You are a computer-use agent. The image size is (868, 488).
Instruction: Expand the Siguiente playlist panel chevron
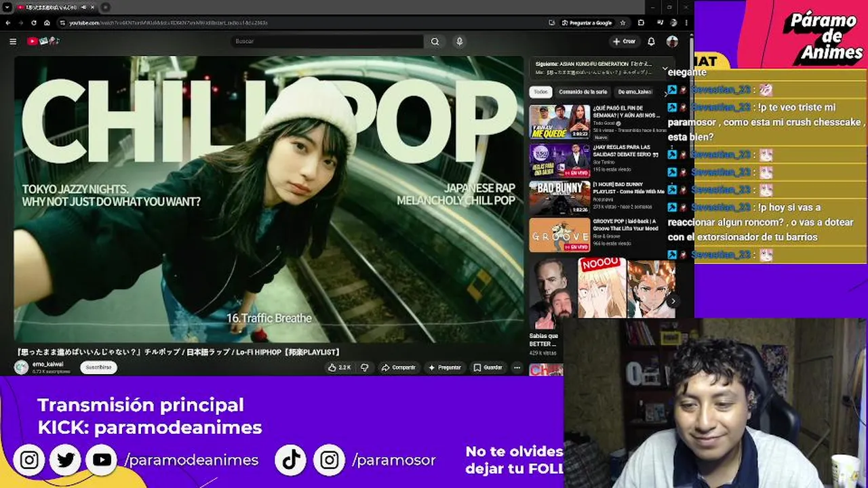(x=665, y=68)
